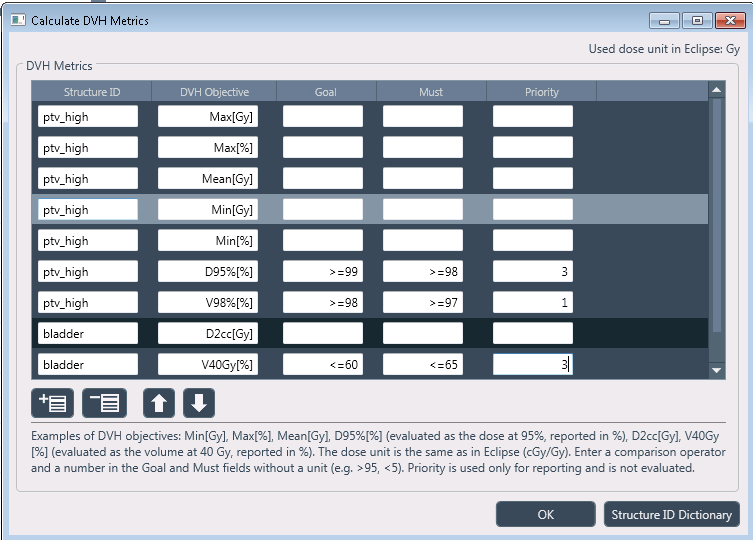The width and height of the screenshot is (753, 540).
Task: Move selected row up with arrow button
Action: pos(159,403)
